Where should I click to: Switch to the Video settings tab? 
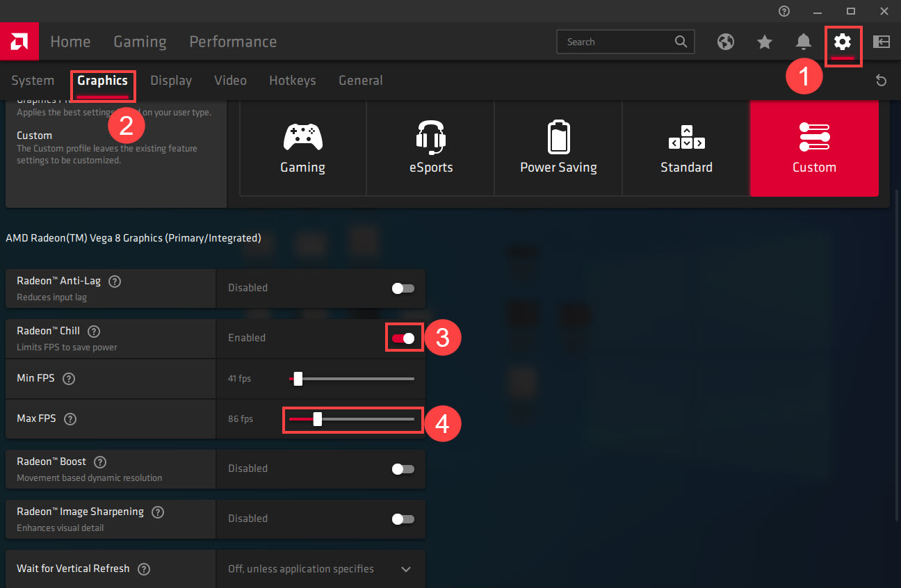click(x=230, y=81)
